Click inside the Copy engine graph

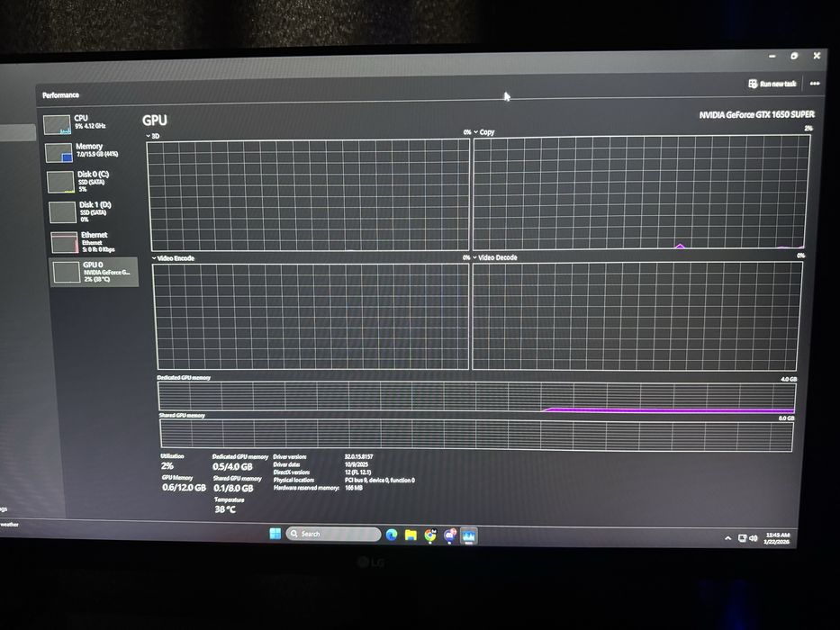(641, 192)
